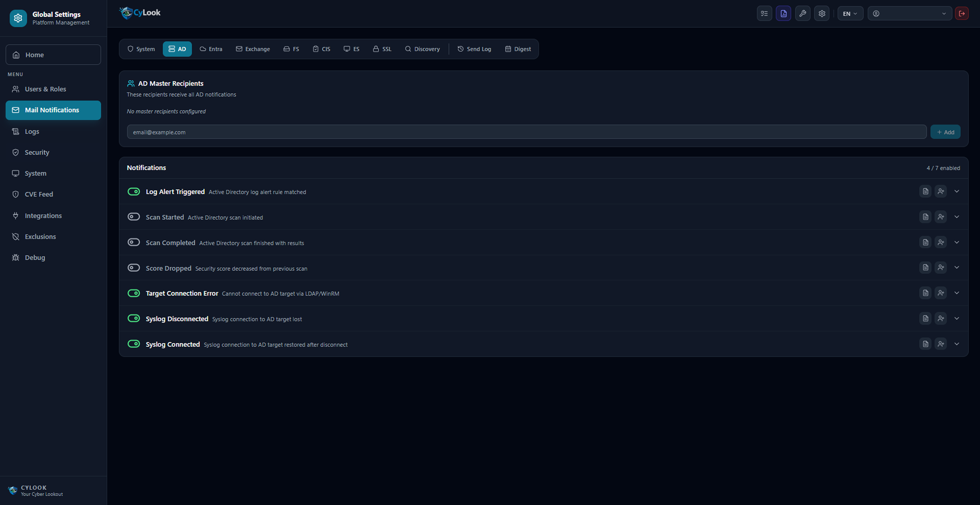This screenshot has height=505, width=980.
Task: Open Logs in the sidebar
Action: [x=53, y=131]
